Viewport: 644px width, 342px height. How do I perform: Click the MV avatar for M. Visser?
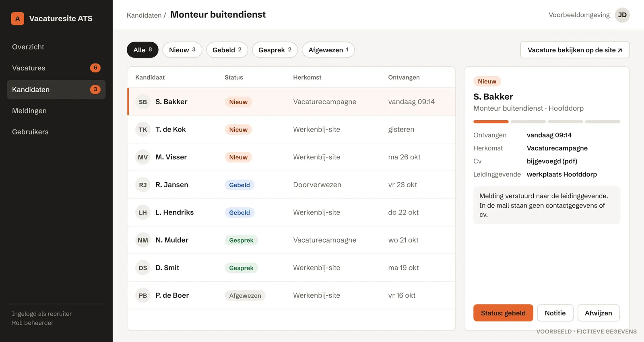tap(143, 157)
